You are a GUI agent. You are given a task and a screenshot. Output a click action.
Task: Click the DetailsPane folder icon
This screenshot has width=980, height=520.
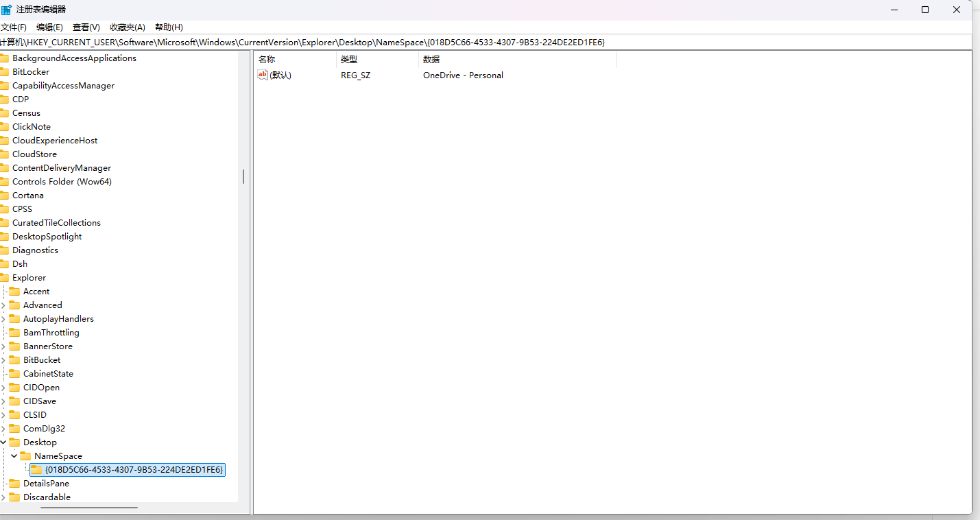tap(14, 484)
